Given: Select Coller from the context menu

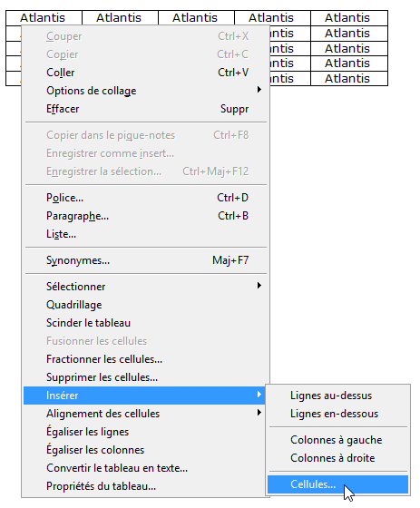Looking at the screenshot, I should tap(145, 73).
